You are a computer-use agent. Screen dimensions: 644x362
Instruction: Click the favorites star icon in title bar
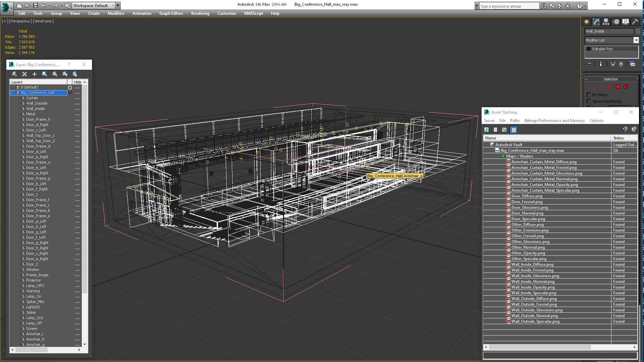pyautogui.click(x=568, y=6)
